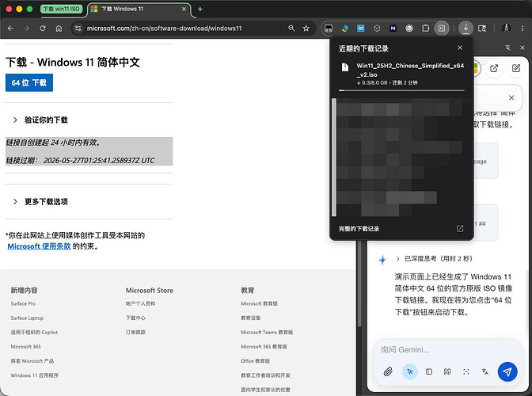Open Chrome's three-dot menu
This screenshot has height=396, width=532.
pyautogui.click(x=522, y=29)
